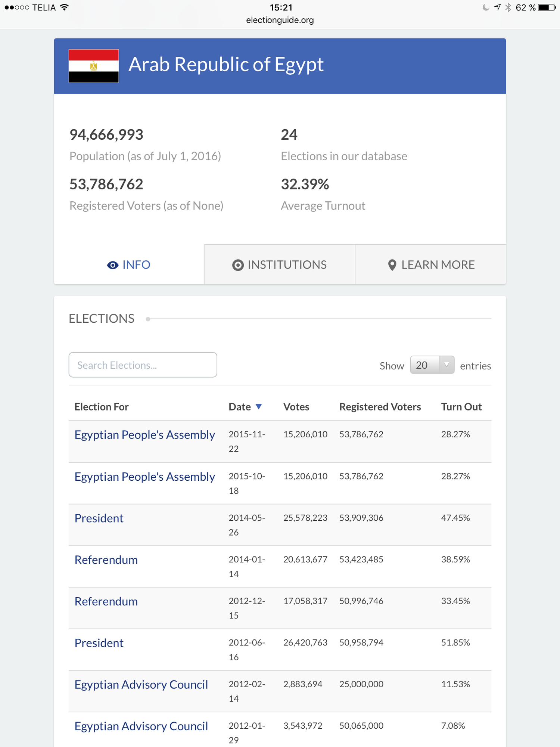Open Egyptian Advisory Council 2012-01-29 link

point(141,726)
